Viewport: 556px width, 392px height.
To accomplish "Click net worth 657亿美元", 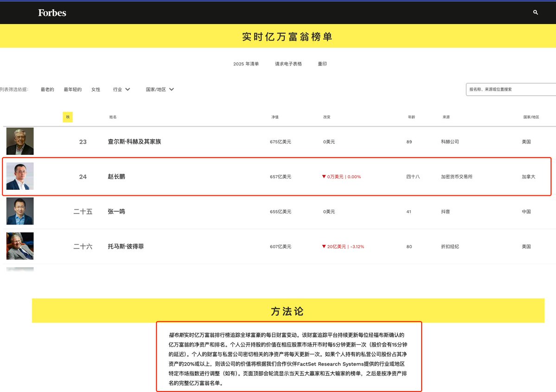I will click(281, 177).
